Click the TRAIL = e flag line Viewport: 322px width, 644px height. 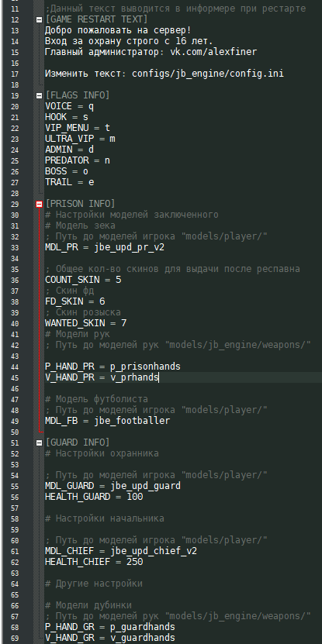[70, 182]
